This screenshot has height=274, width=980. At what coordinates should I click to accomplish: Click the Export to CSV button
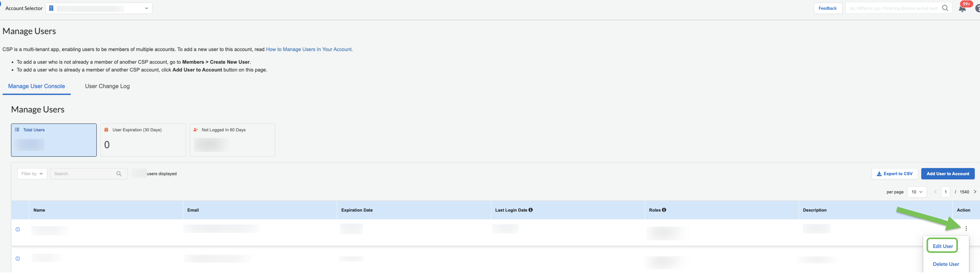(x=894, y=174)
